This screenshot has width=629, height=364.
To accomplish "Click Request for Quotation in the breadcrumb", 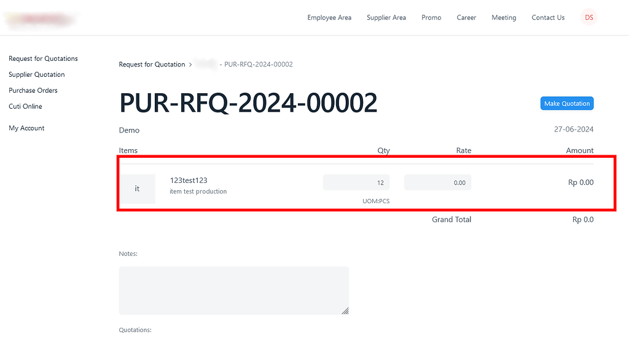I will (152, 64).
